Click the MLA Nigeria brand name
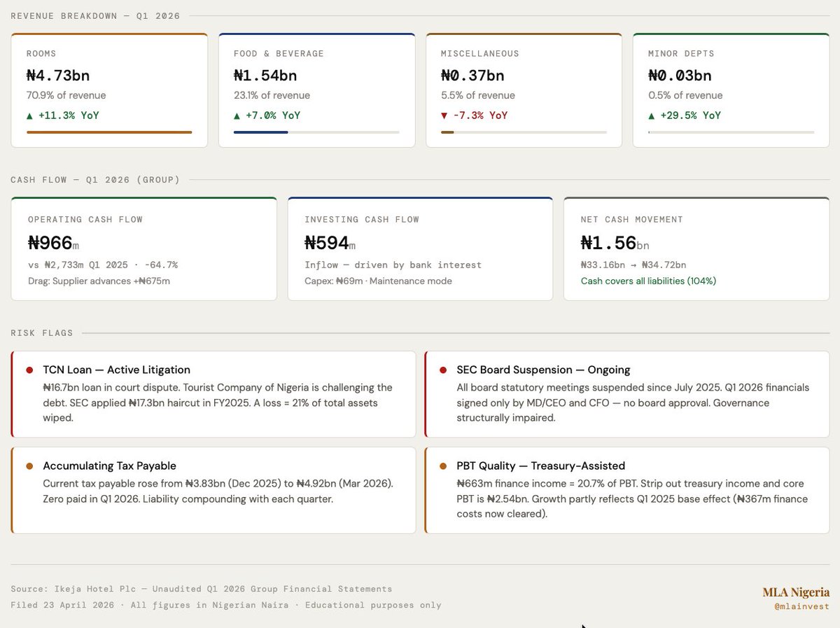The height and width of the screenshot is (628, 840). [x=796, y=592]
